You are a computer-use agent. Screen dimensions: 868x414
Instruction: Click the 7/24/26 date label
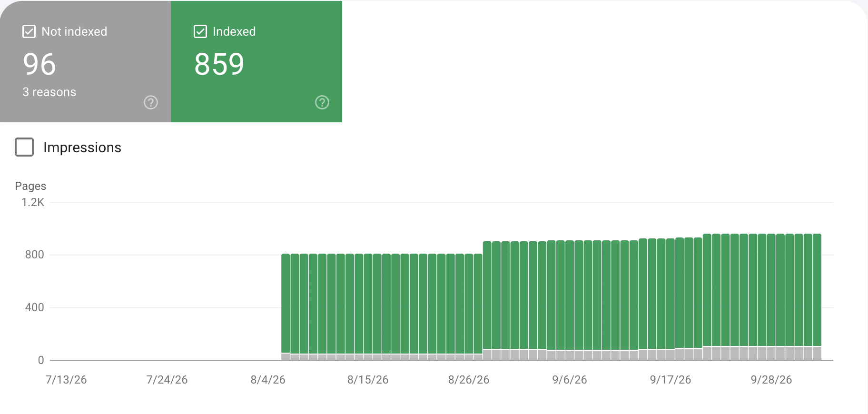(x=167, y=380)
